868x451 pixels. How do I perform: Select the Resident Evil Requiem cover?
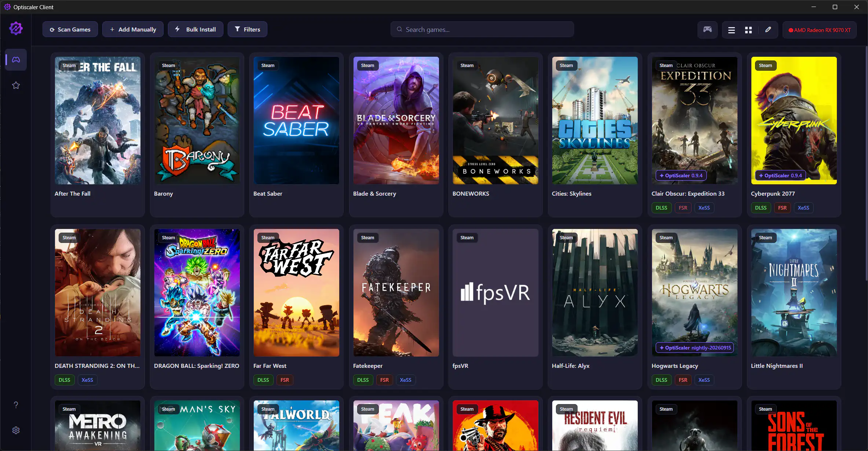coord(595,425)
